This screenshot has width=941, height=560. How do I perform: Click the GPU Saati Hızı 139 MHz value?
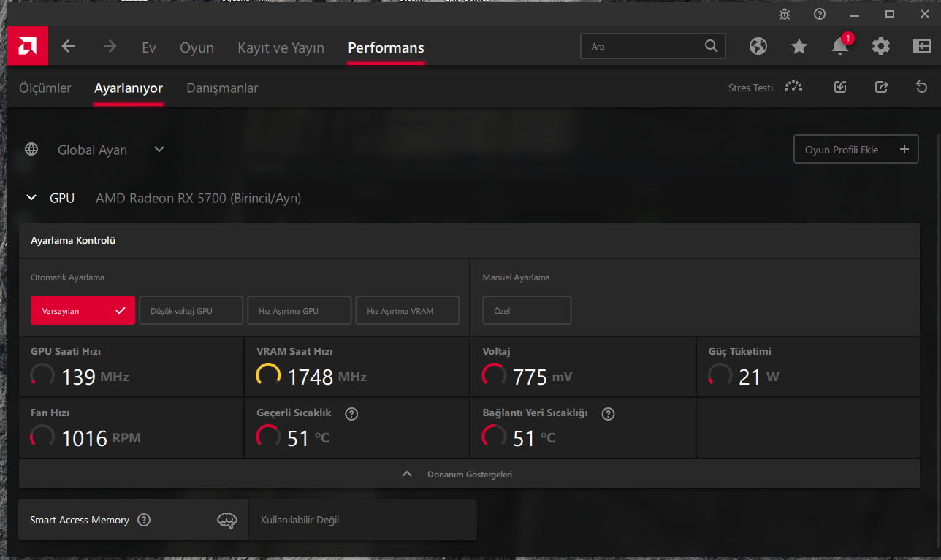95,377
